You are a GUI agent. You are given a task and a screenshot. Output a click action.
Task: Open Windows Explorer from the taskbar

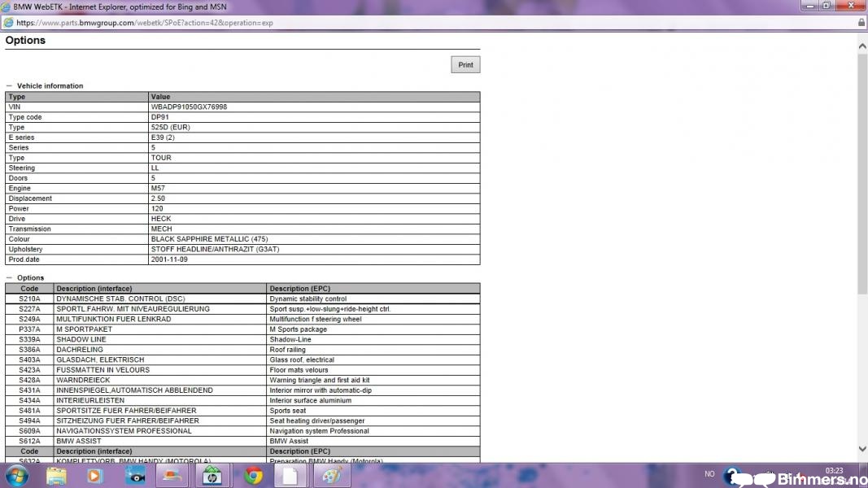coord(56,476)
